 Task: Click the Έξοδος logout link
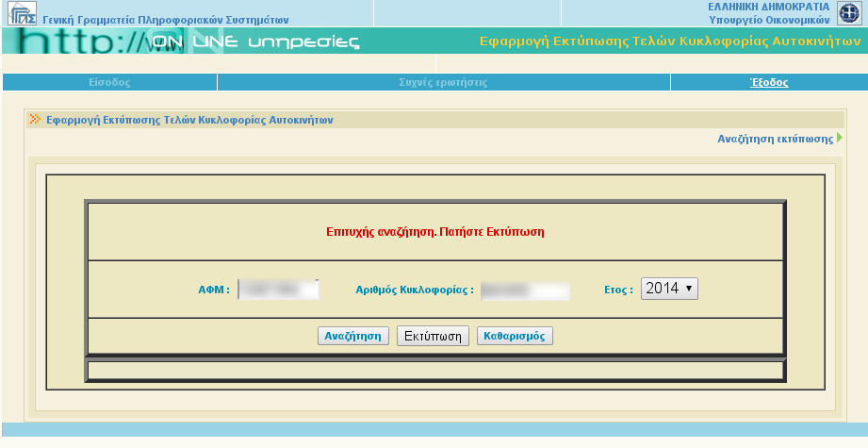(x=769, y=82)
